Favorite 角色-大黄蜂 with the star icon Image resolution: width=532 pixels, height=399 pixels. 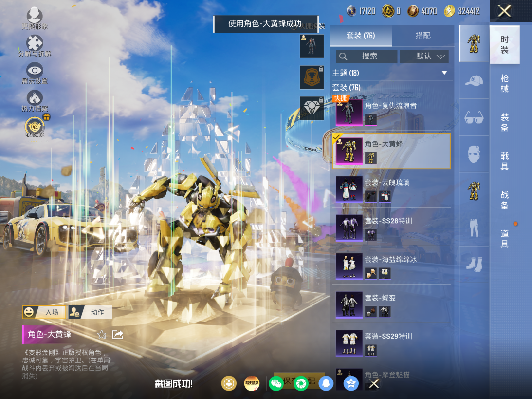102,335
